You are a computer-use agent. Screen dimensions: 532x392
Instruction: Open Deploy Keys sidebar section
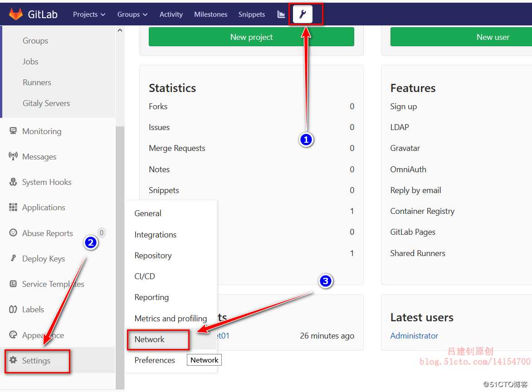coord(44,259)
